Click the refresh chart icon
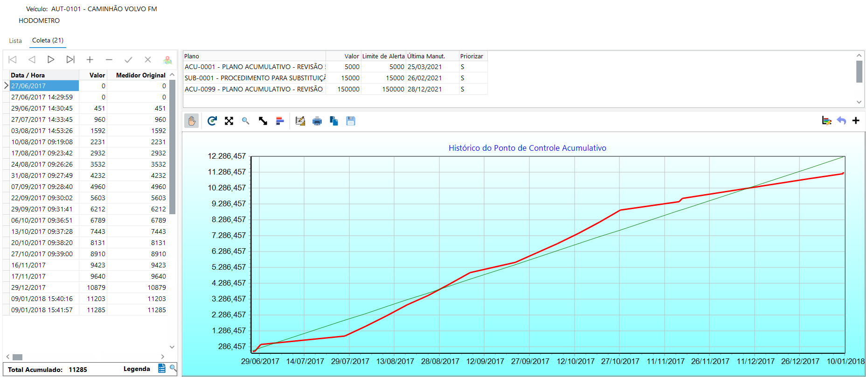This screenshot has width=868, height=378. click(x=212, y=121)
